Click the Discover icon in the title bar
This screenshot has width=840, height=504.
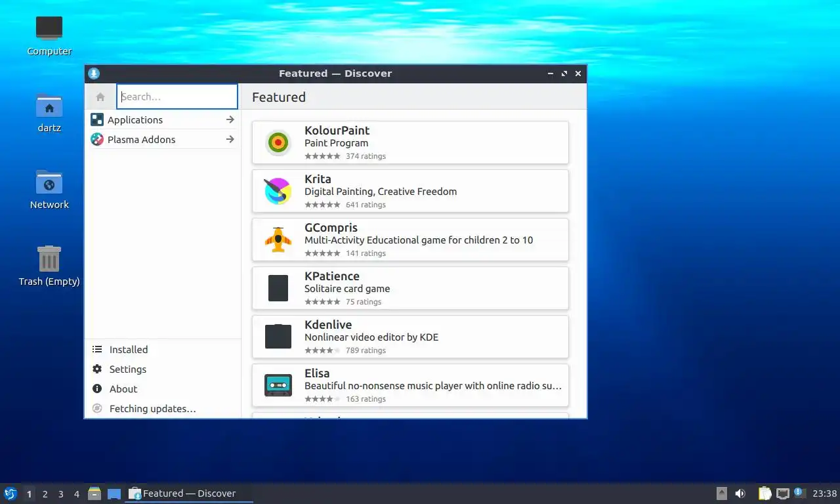[x=94, y=73]
